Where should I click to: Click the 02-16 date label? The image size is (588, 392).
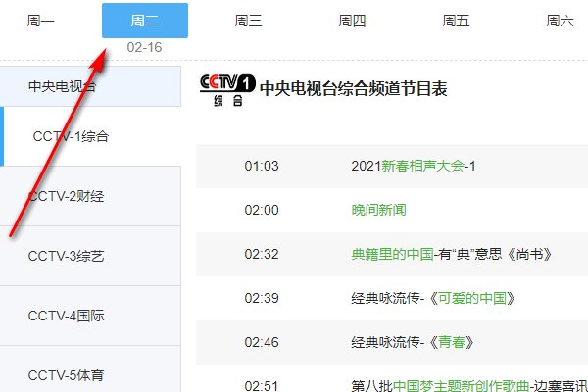point(144,47)
